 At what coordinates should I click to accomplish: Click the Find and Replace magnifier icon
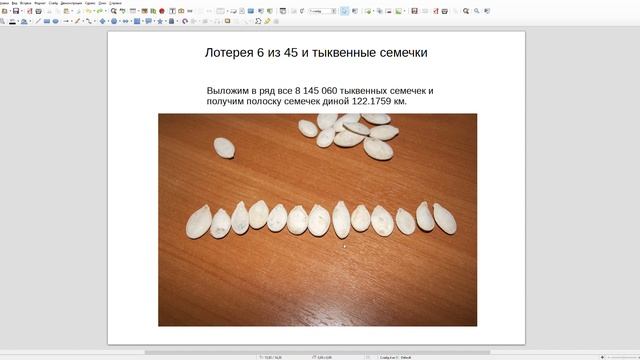113,11
